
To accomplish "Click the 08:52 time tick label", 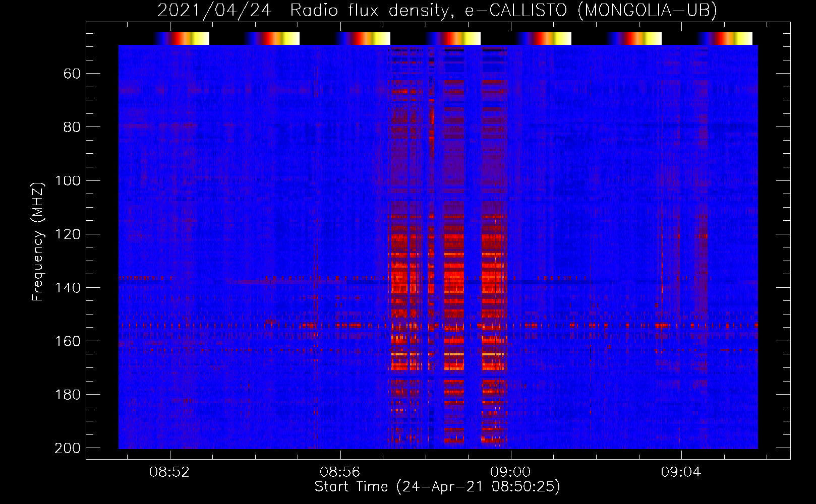I will tap(170, 472).
